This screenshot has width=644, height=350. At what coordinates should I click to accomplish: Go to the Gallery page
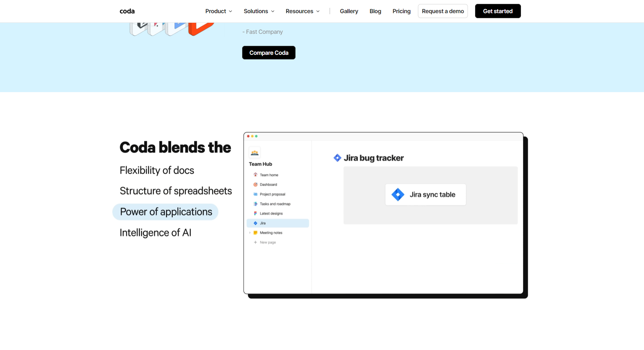coord(349,11)
